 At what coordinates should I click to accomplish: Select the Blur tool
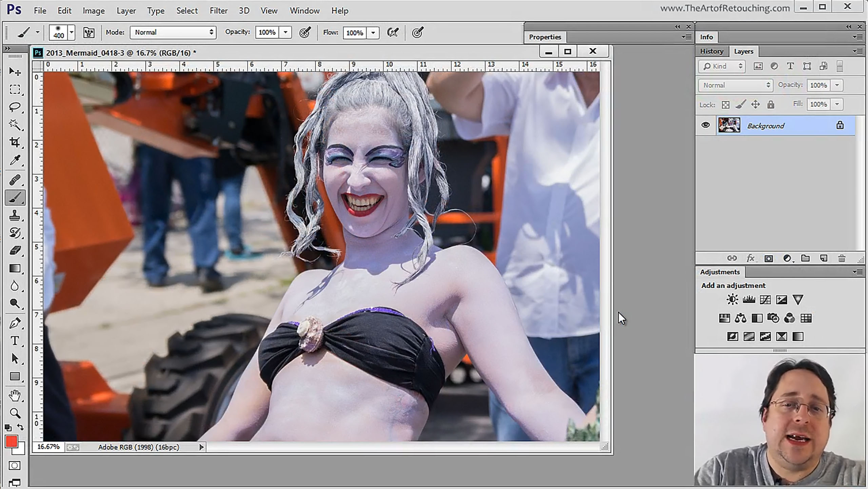(x=15, y=286)
